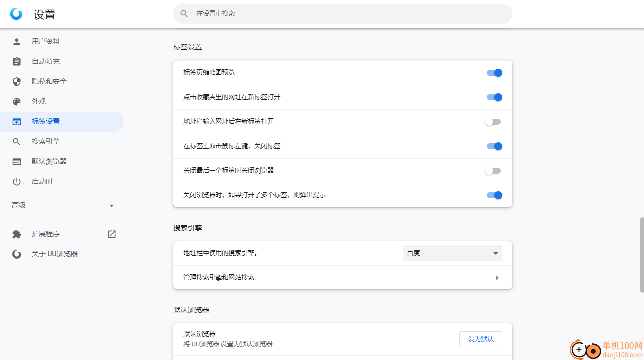Toggle 点击收藏夹里的网址在新标签打开

click(x=494, y=97)
